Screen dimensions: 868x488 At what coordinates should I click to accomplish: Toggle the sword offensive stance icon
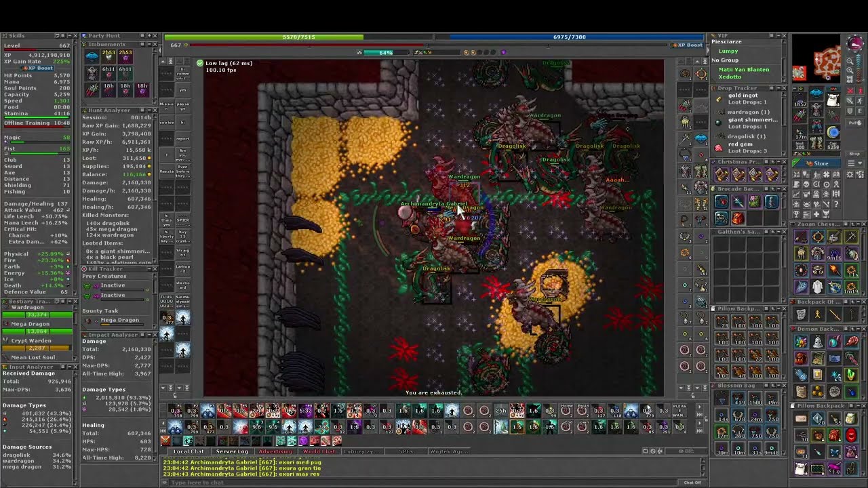[x=850, y=100]
